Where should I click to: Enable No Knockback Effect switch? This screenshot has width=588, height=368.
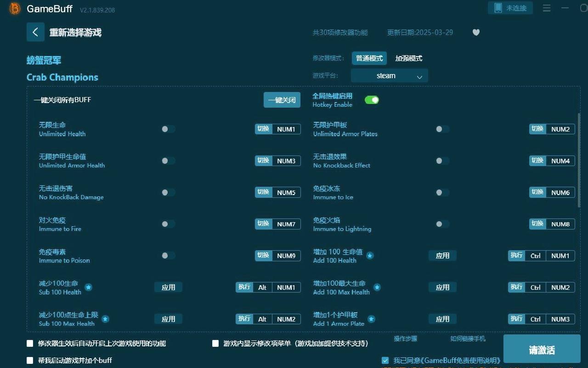tap(442, 161)
